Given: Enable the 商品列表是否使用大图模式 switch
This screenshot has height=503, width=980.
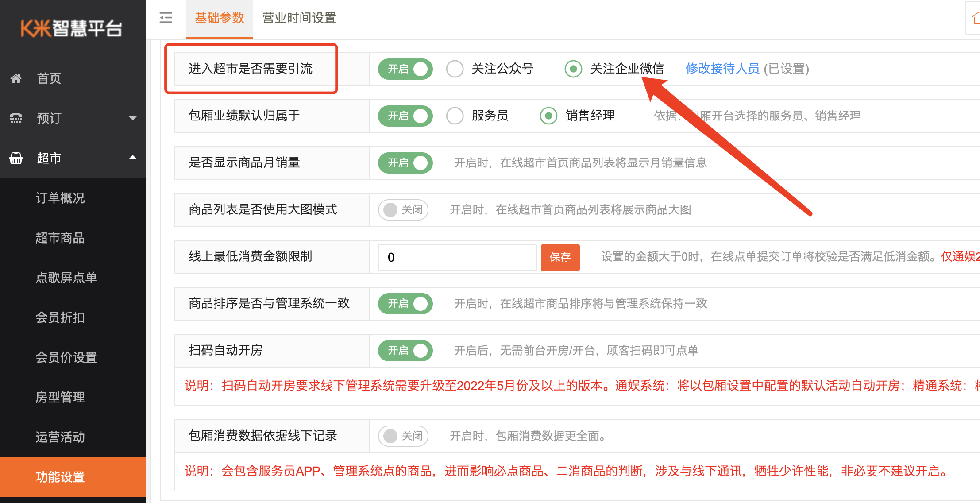Looking at the screenshot, I should point(403,210).
